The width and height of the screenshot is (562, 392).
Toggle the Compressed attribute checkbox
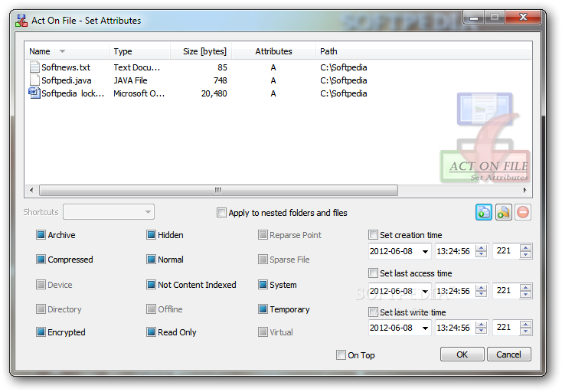(x=41, y=259)
